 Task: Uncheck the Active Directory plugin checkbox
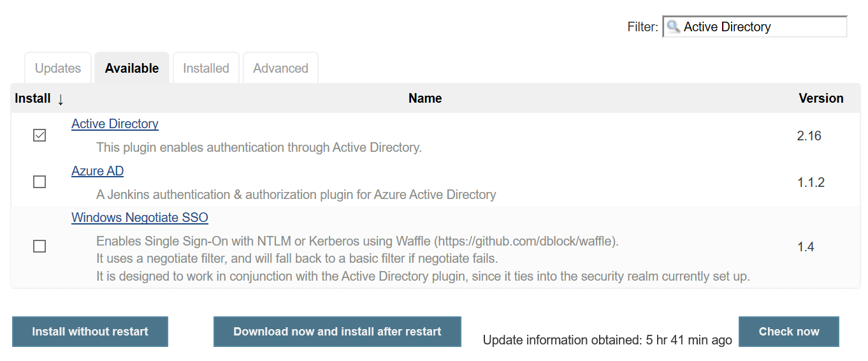(x=40, y=135)
